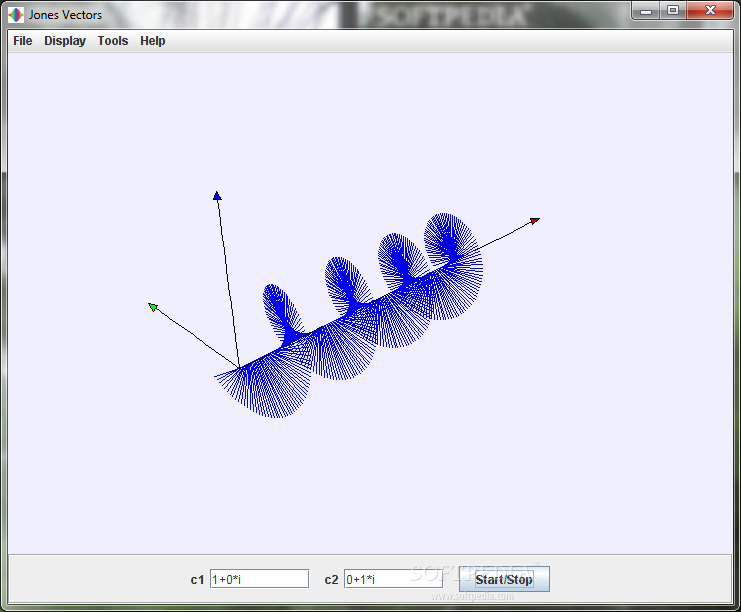This screenshot has height=612, width=741.
Task: Click the green axis arrowhead
Action: pos(153,307)
